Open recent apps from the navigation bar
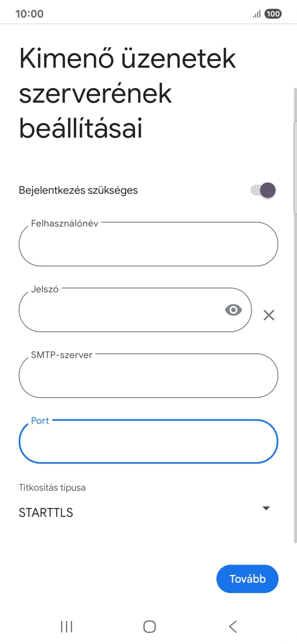Viewport: 297px width, 644px height. 66,626
